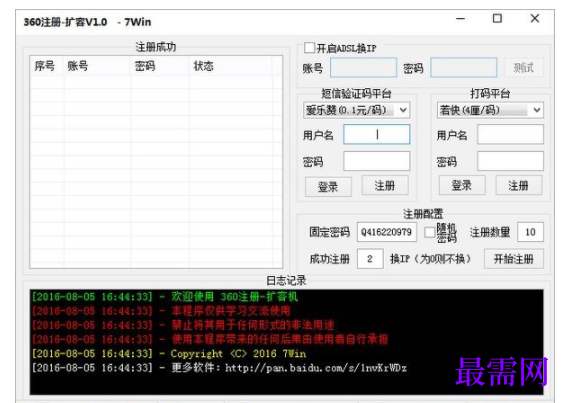Click the 密码 column header in list
567x403 pixels.
pos(159,66)
